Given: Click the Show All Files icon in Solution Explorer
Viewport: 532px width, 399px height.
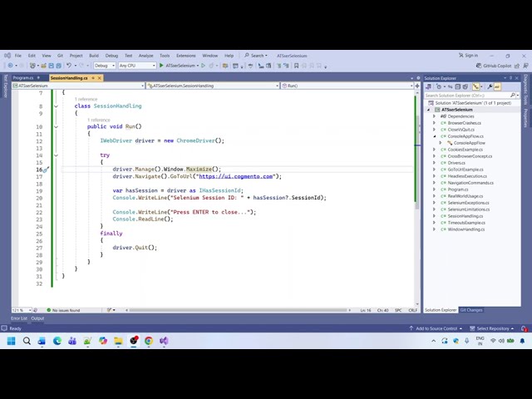Looking at the screenshot, I should pyautogui.click(x=465, y=86).
